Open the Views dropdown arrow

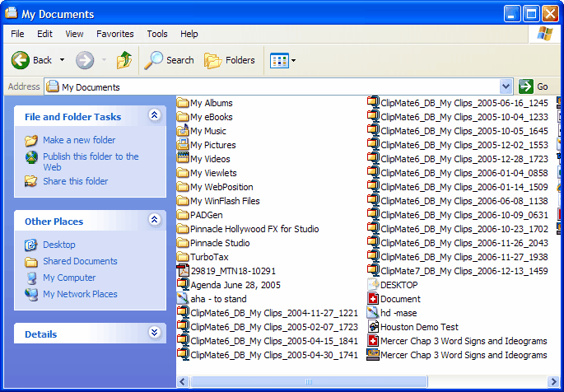(293, 60)
